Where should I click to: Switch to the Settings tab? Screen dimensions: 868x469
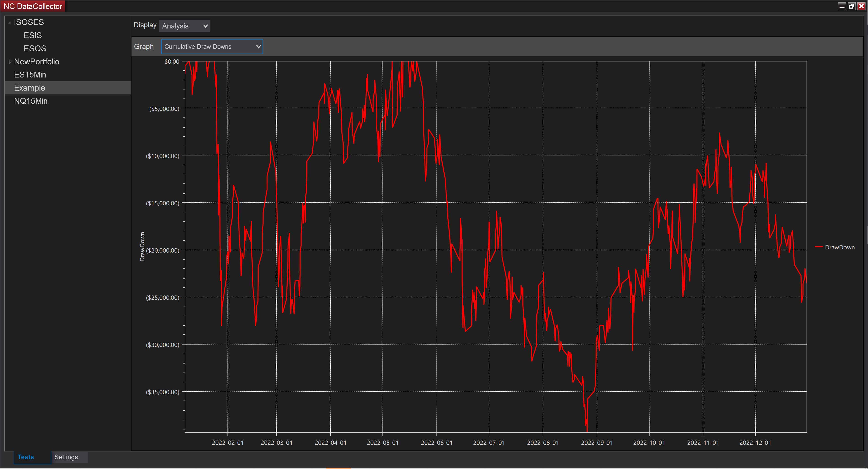click(x=66, y=457)
